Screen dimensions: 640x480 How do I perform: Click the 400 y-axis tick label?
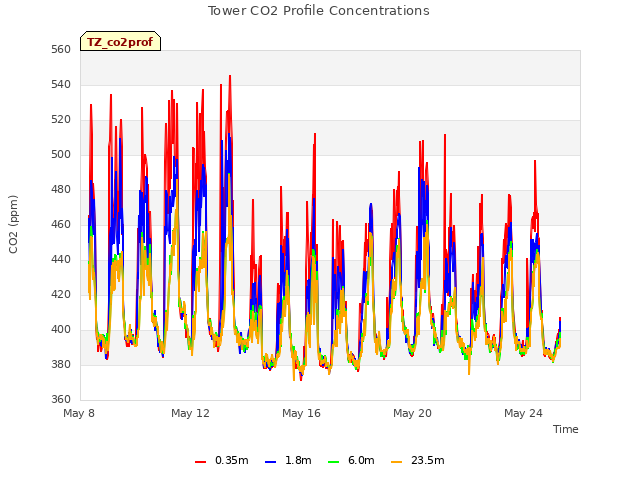61,330
